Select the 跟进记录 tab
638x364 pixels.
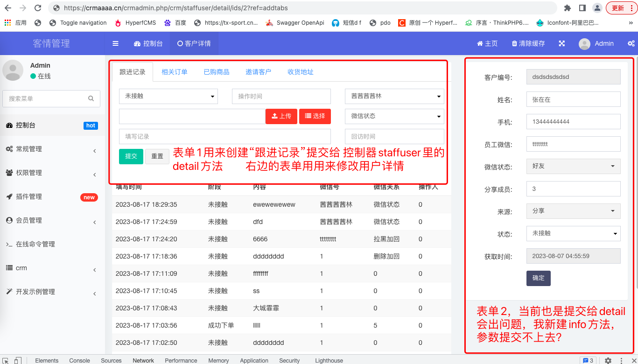click(x=133, y=72)
